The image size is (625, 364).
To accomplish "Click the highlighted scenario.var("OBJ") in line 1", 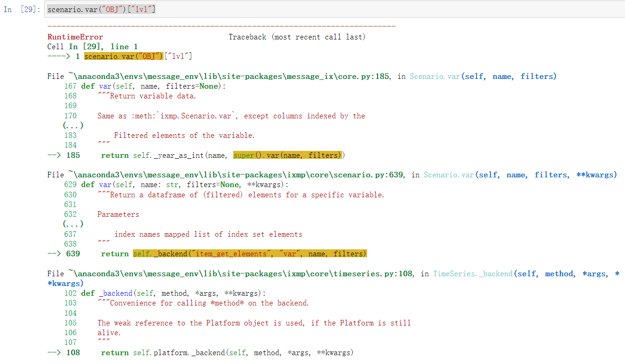I will (x=123, y=56).
